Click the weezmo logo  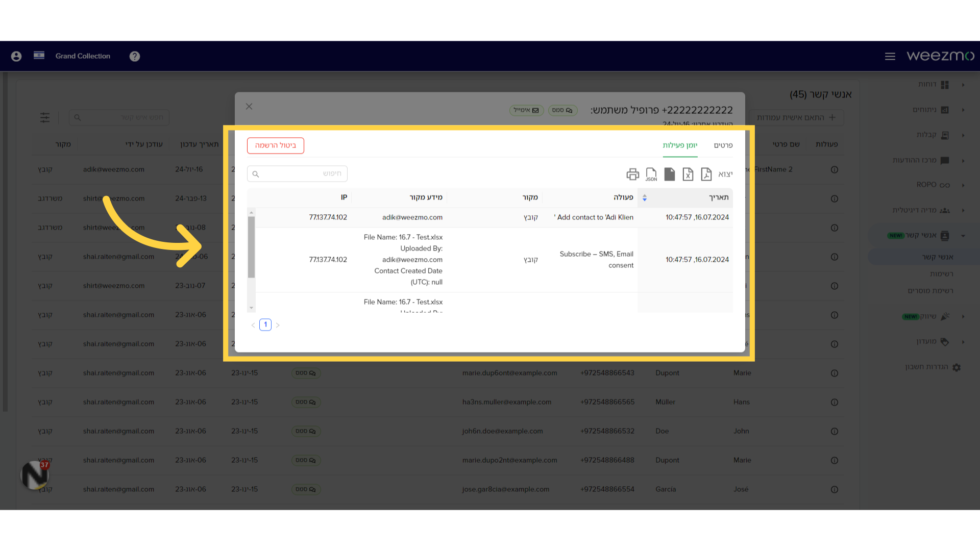point(941,56)
